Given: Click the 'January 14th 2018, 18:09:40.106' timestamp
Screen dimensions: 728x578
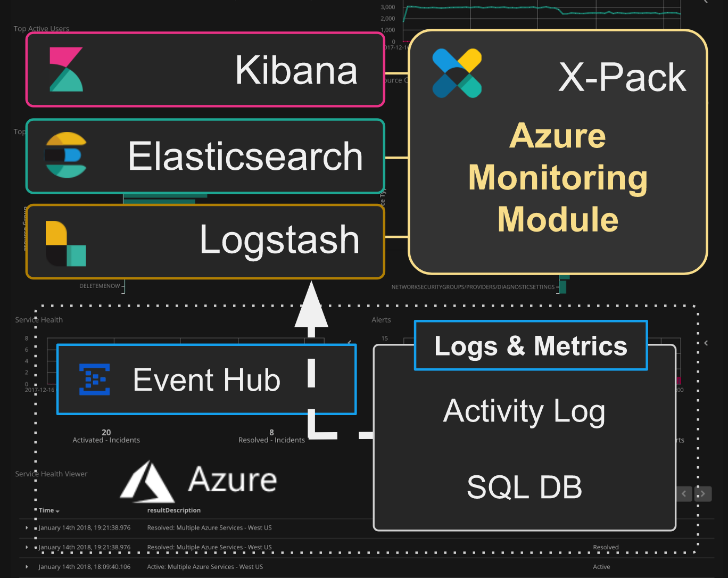Looking at the screenshot, I should click(85, 567).
